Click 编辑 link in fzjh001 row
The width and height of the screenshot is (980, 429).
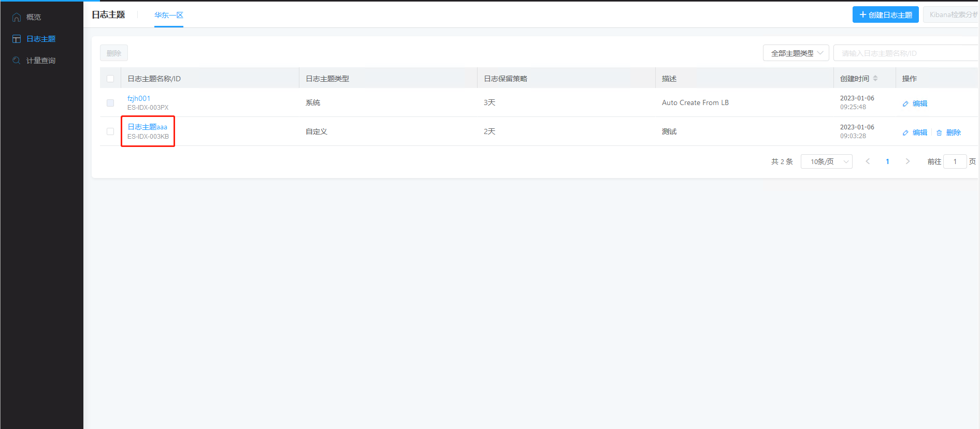(920, 103)
